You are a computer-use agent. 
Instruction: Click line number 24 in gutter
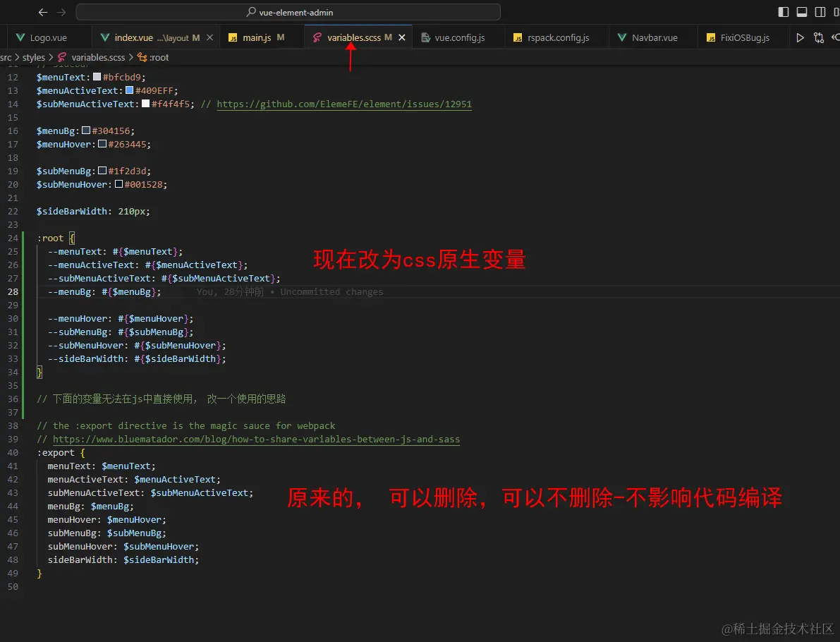[x=13, y=238]
